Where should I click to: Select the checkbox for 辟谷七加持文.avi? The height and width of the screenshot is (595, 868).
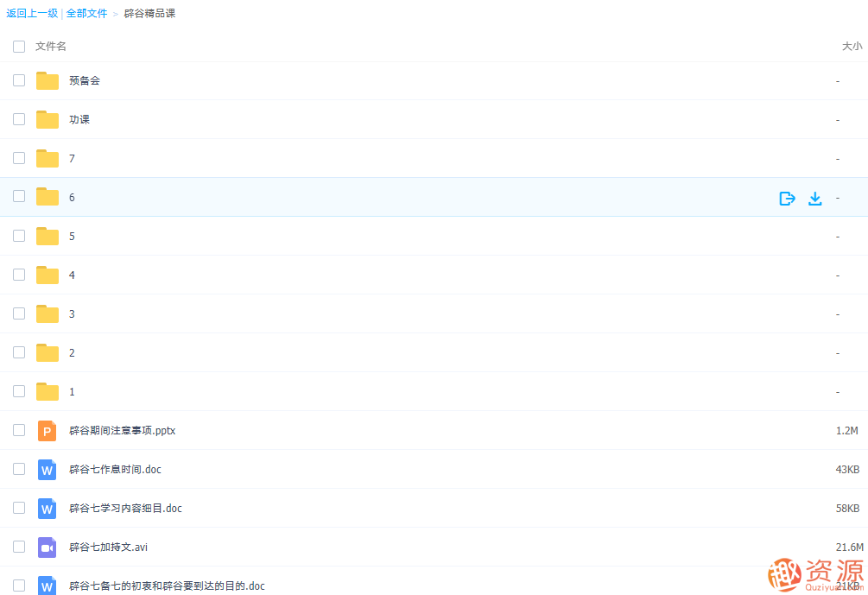(19, 547)
